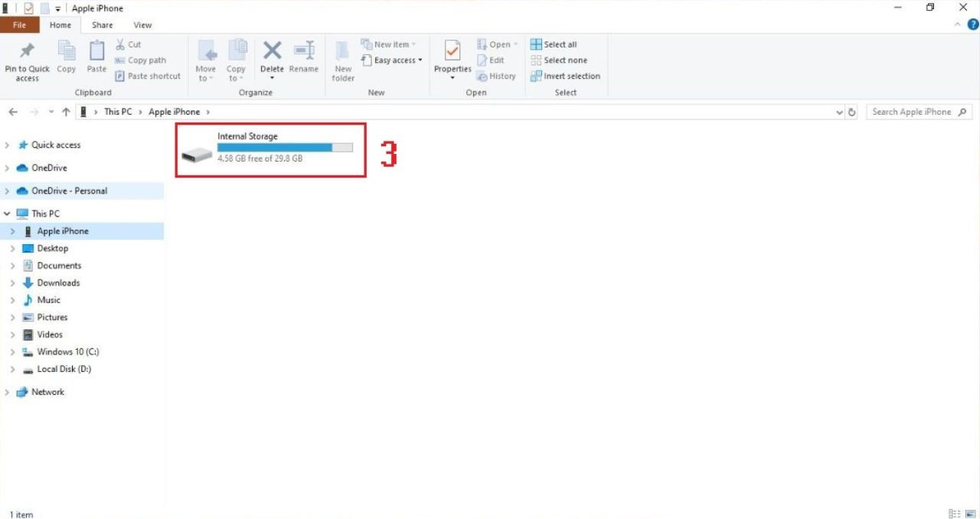Click the Refresh button beside address bar
The image size is (980, 519).
[x=852, y=113]
